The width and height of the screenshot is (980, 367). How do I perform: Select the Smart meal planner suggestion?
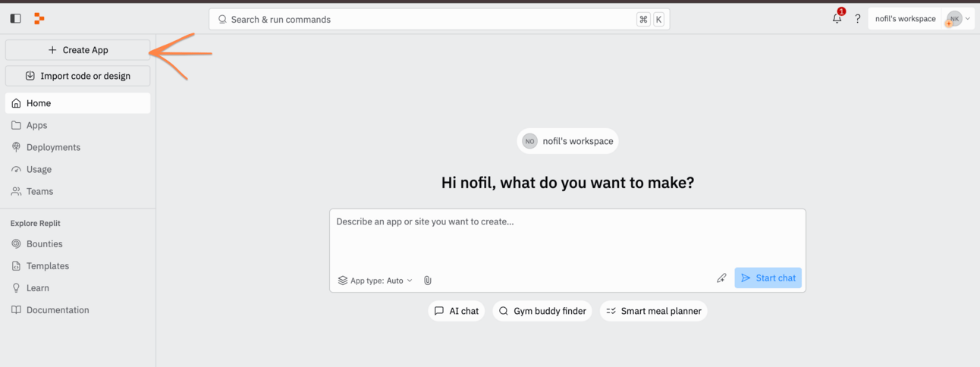coord(653,311)
